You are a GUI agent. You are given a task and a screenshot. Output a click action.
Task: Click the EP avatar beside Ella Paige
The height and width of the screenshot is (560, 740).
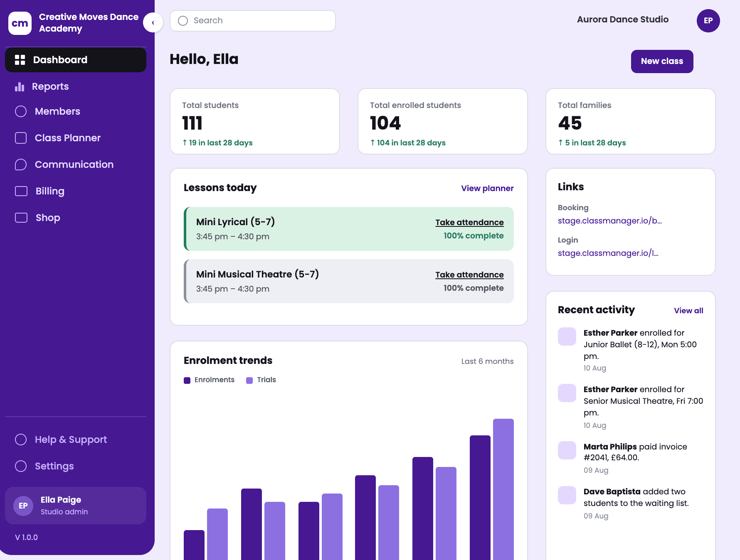tap(23, 506)
